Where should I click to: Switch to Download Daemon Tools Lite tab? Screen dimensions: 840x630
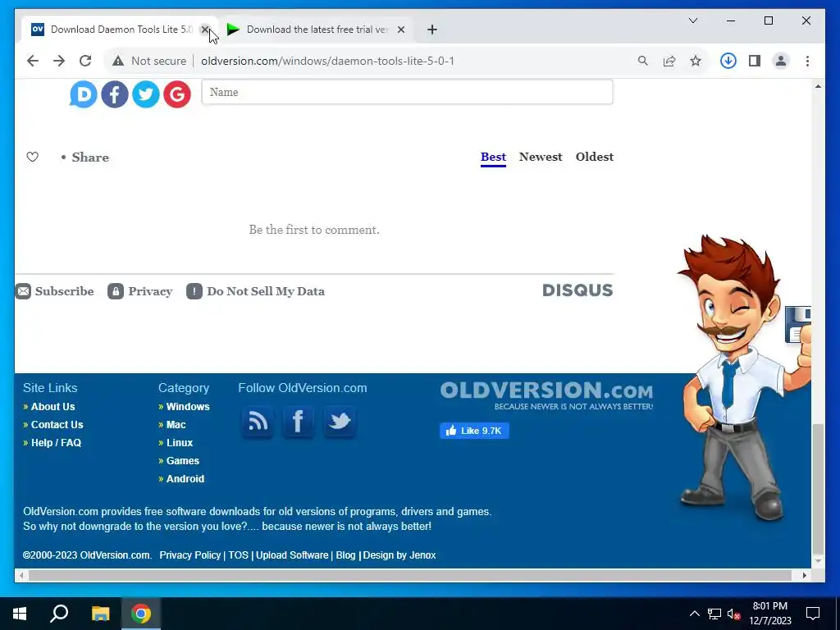[119, 30]
